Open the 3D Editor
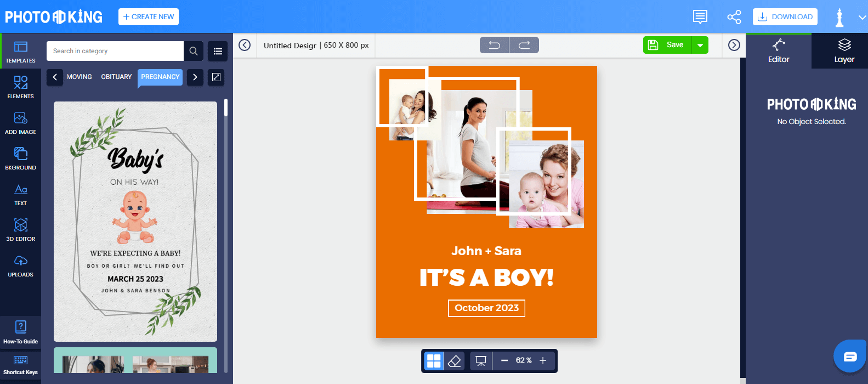The image size is (868, 384). 20,229
